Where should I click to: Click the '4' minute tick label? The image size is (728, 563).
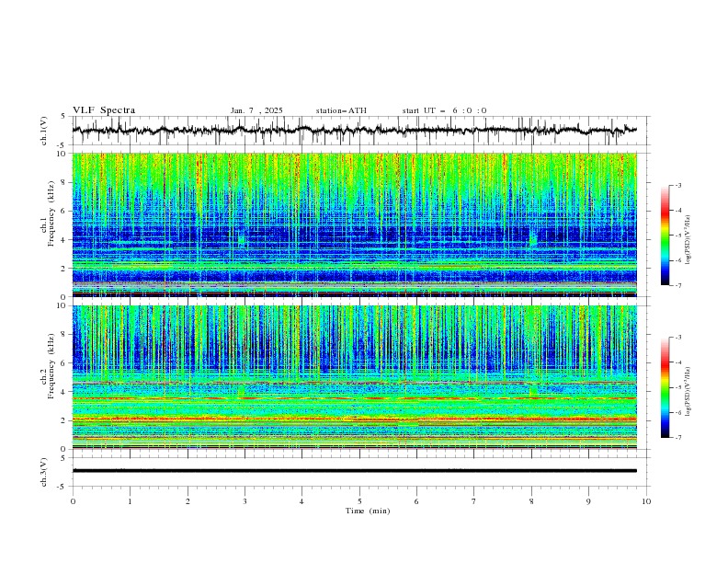tap(302, 501)
